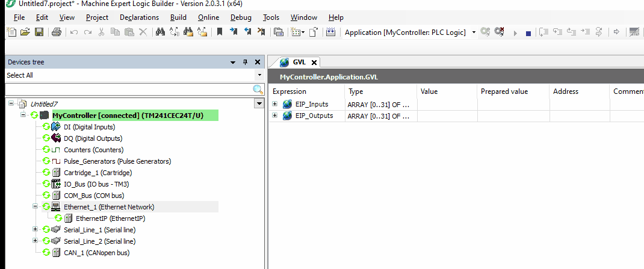Image resolution: width=644 pixels, height=269 pixels.
Task: Click the Undo arrow icon
Action: 74,32
